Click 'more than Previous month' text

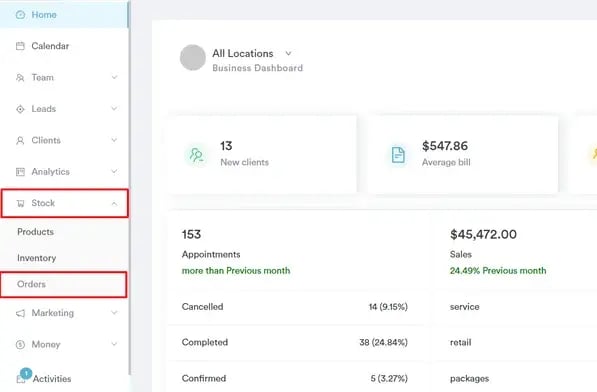(x=236, y=271)
